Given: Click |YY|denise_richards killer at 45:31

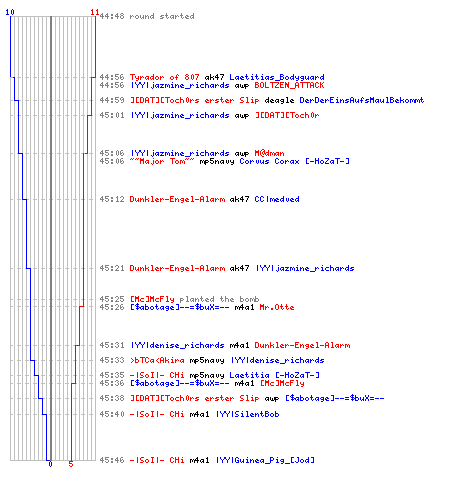Looking at the screenshot, I should (177, 345).
